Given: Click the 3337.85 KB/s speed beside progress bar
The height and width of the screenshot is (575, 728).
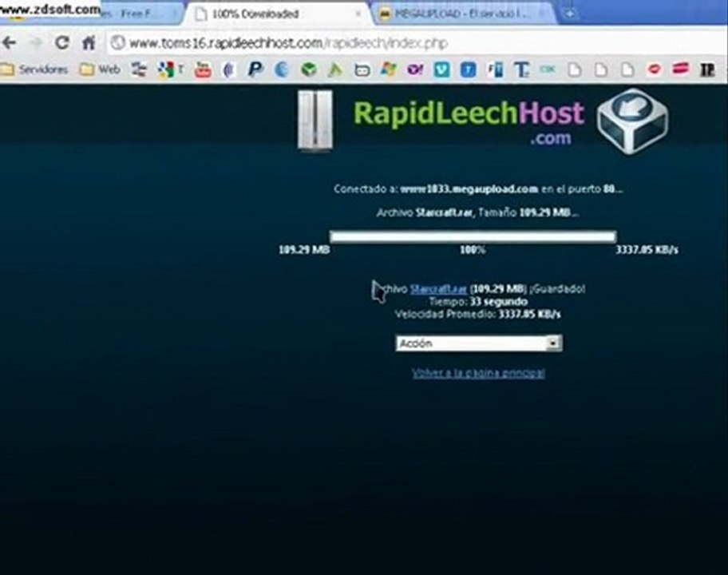Looking at the screenshot, I should coord(647,250).
